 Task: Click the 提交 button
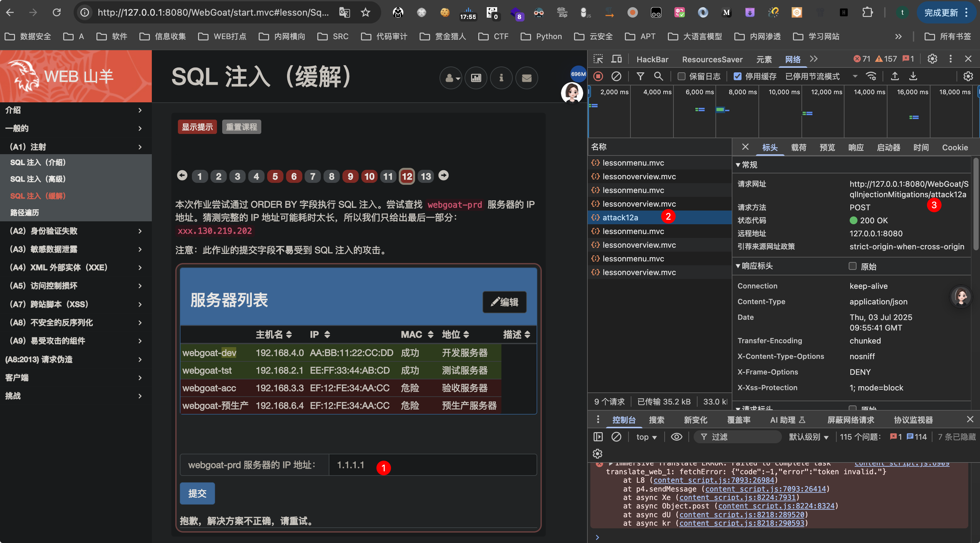click(x=197, y=493)
